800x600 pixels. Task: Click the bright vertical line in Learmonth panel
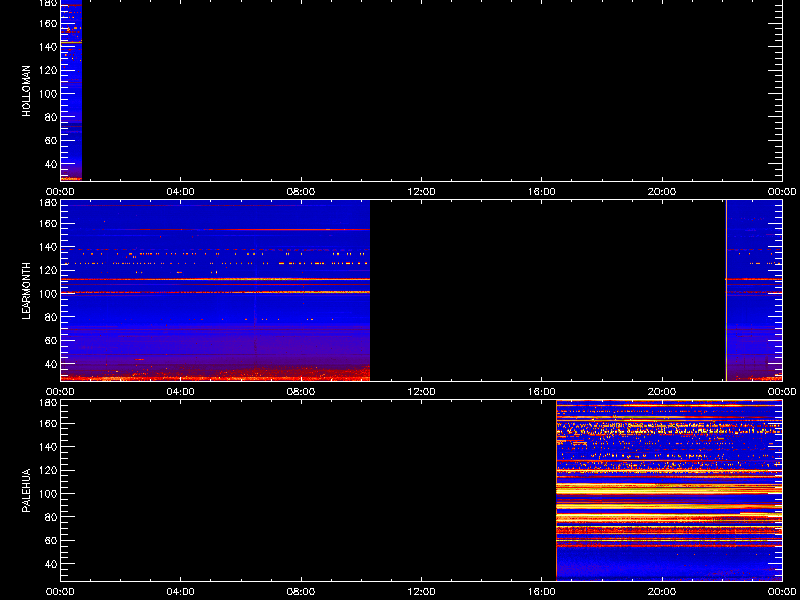(x=726, y=290)
